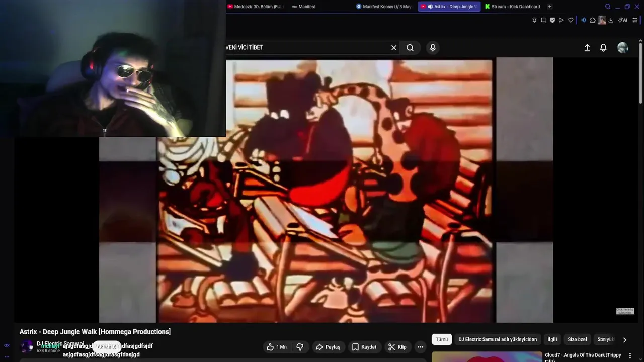
Task: Click the Klip clip button
Action: pos(397,347)
